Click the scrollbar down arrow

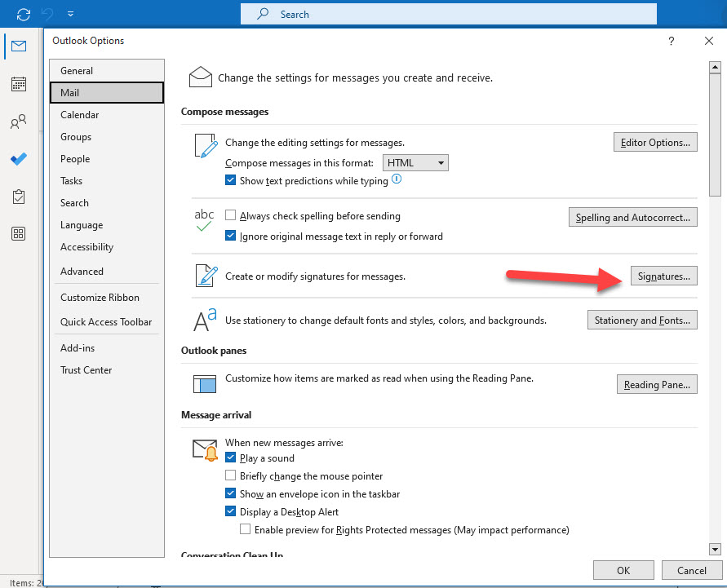[x=715, y=550]
